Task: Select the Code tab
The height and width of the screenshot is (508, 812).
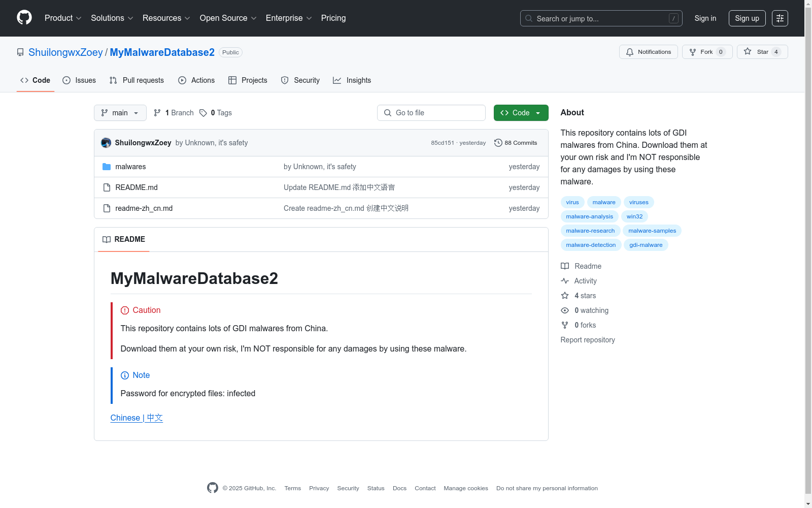Action: click(x=36, y=80)
